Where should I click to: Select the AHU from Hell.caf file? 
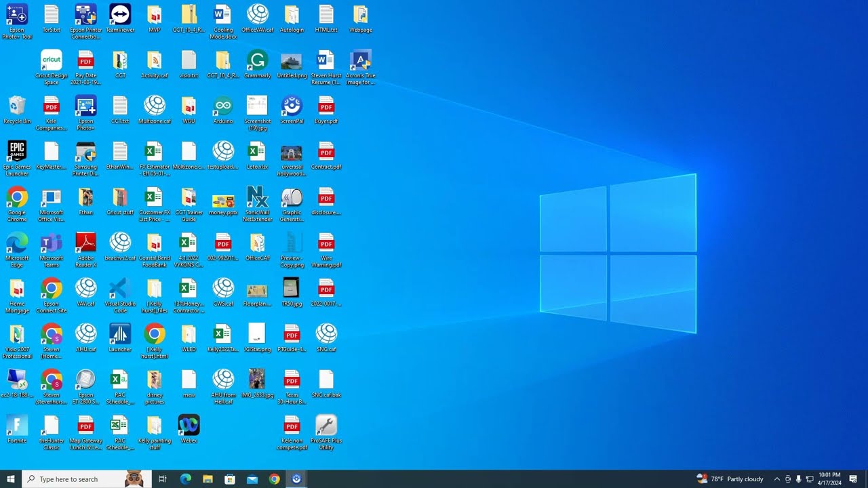tap(223, 387)
